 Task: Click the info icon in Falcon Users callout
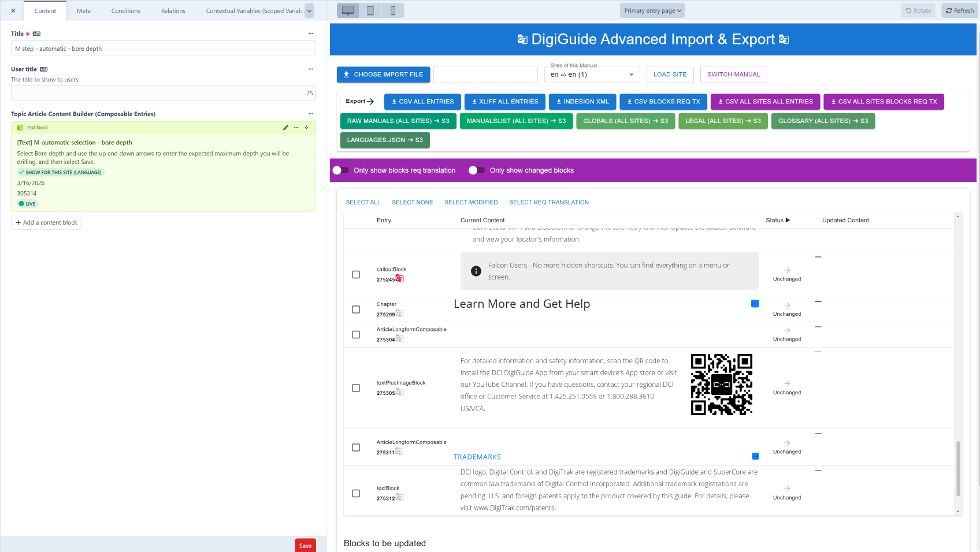click(x=476, y=271)
